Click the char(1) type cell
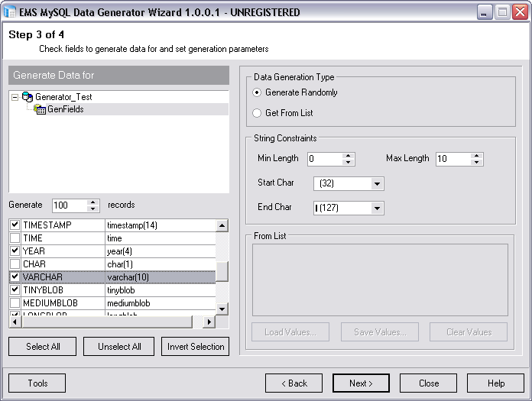Image resolution: width=532 pixels, height=401 pixels. [161, 264]
